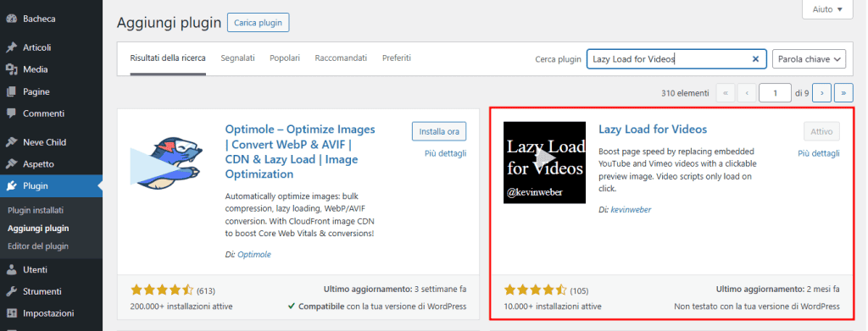The image size is (868, 331).
Task: Click the Lazy Load for Videos thumbnail
Action: coord(545,163)
